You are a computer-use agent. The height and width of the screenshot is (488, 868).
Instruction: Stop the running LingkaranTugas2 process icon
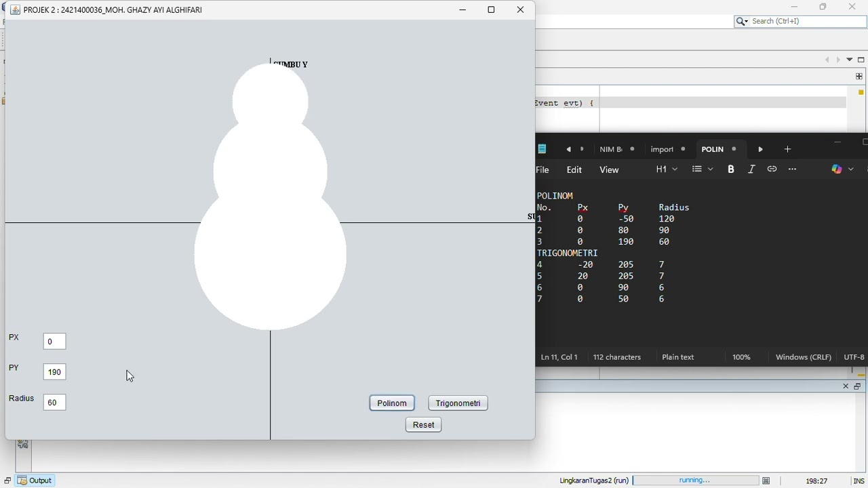[766, 481]
